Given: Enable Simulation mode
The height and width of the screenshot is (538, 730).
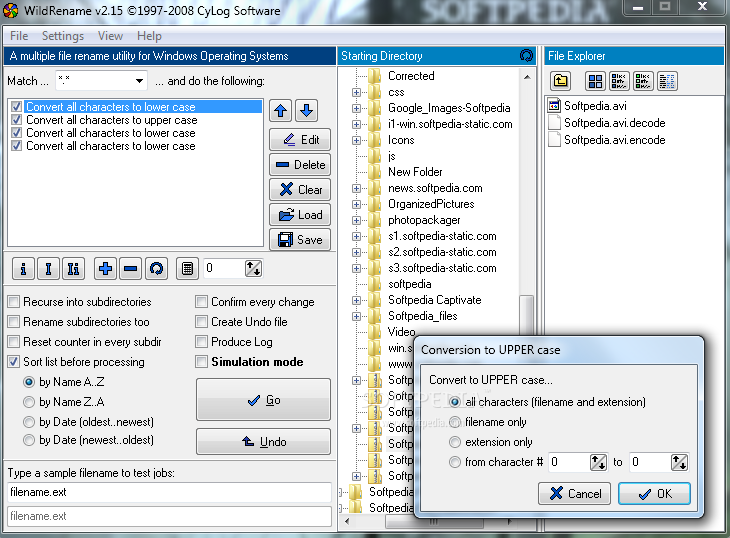Looking at the screenshot, I should coord(202,362).
